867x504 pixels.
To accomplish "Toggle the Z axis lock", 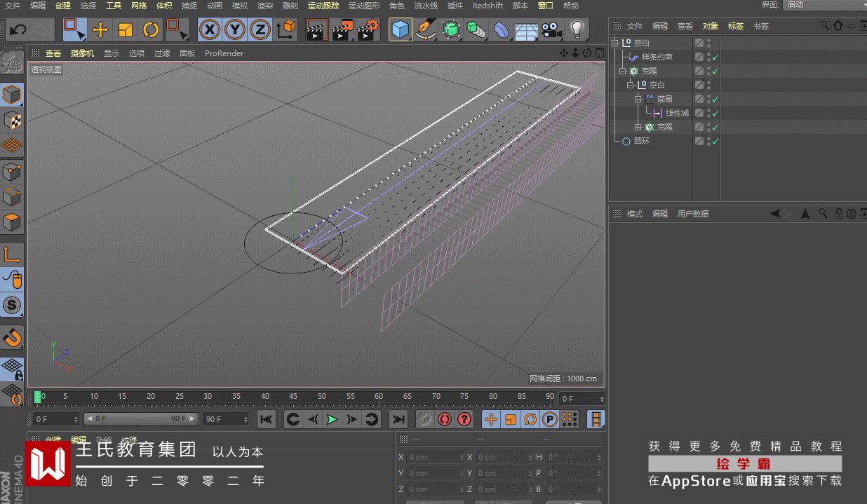I will (260, 29).
